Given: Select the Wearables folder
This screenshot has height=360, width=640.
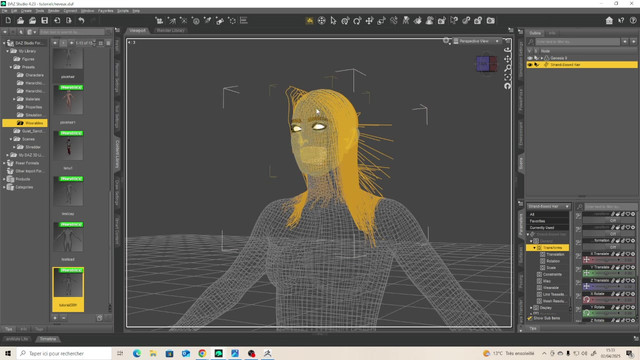Looking at the screenshot, I should click(x=25, y=123).
